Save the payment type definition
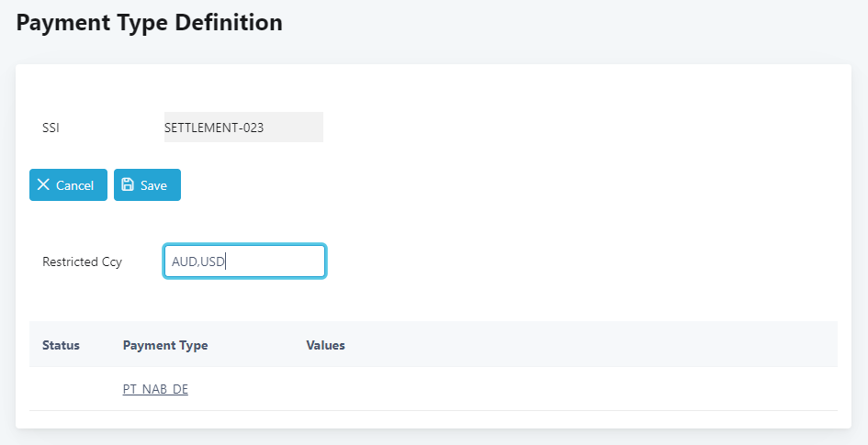This screenshot has height=445, width=868. coord(147,184)
